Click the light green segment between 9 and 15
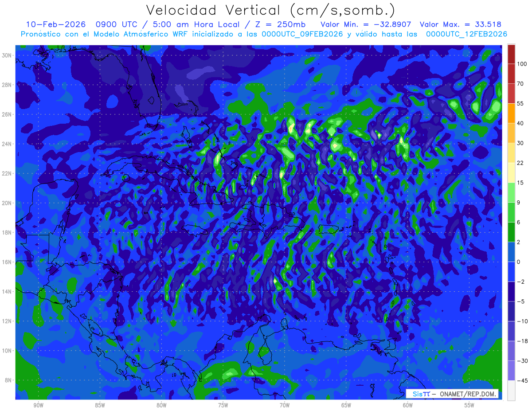This screenshot has height=411, width=532. tap(511, 192)
